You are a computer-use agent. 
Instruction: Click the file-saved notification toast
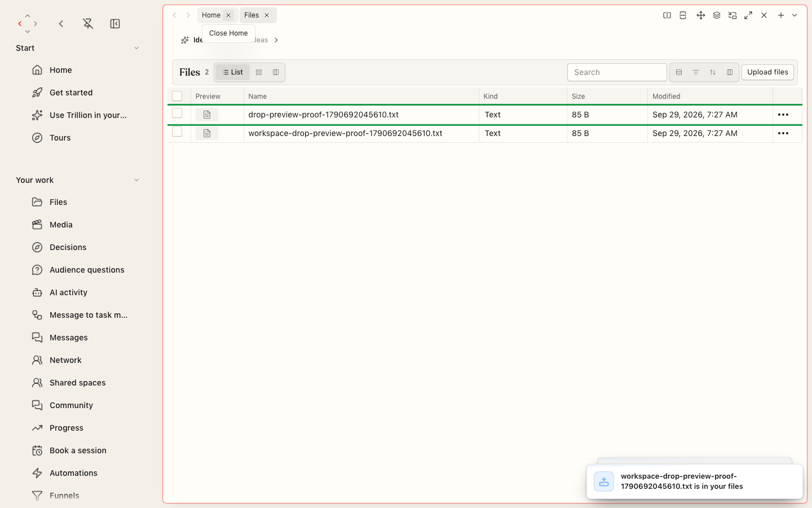click(694, 481)
